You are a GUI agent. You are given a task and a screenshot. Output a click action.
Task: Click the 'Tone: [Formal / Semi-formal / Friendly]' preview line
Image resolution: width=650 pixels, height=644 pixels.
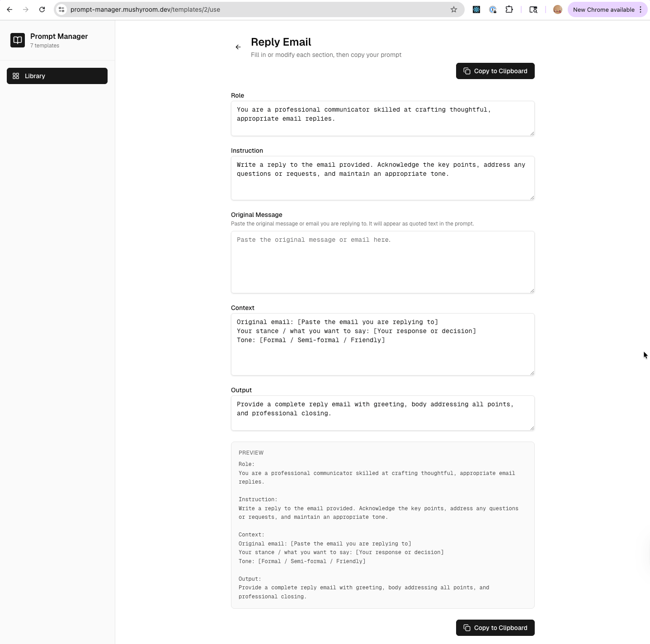point(302,561)
